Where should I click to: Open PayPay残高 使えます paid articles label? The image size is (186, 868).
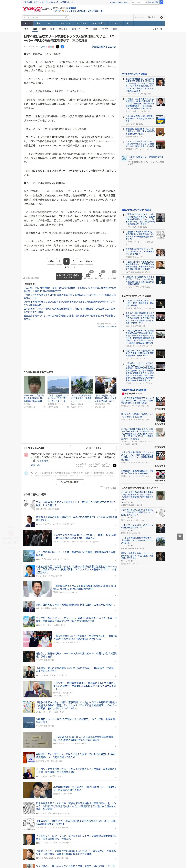click(132, 393)
